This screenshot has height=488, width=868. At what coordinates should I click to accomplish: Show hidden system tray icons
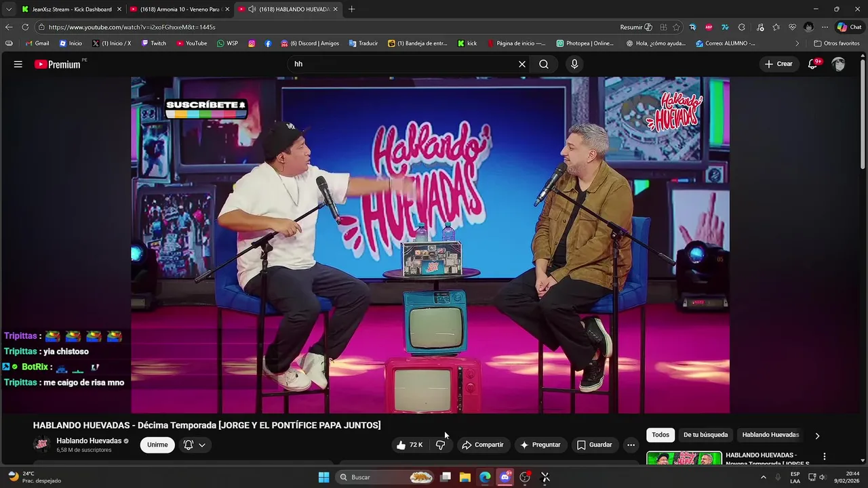pos(763,477)
